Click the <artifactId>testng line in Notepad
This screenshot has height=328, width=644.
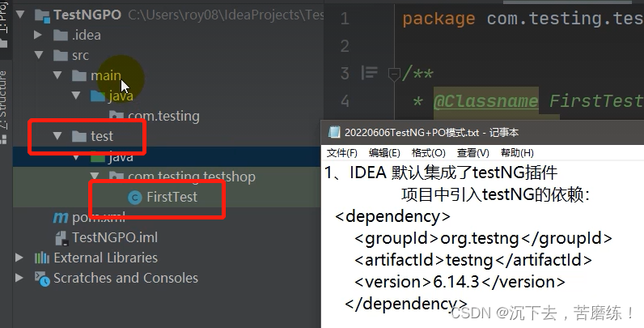473,260
